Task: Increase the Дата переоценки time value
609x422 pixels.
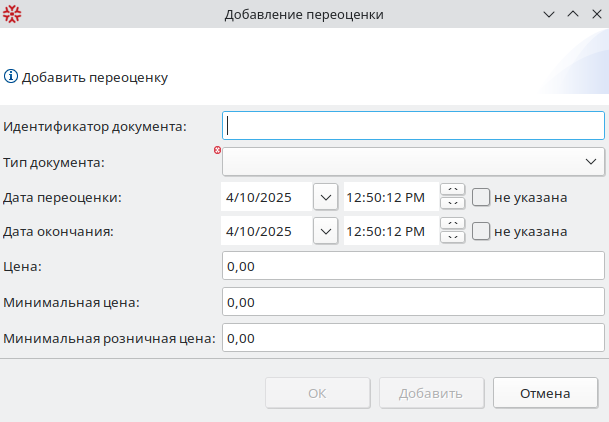Action: (x=453, y=190)
